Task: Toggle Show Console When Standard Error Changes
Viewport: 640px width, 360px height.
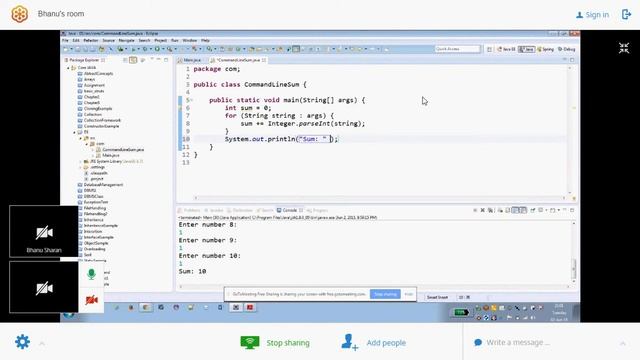Action: click(523, 210)
